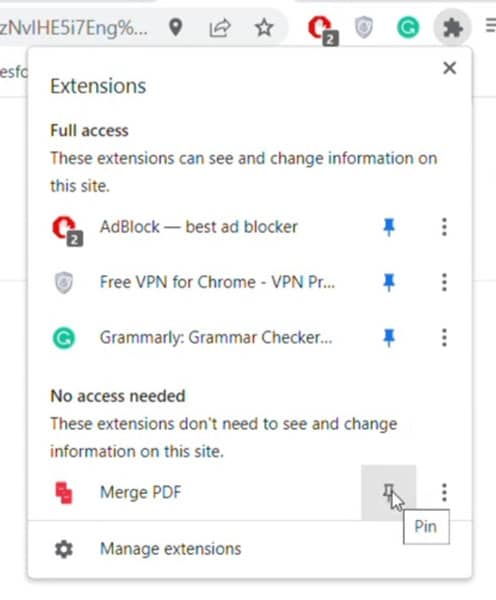Open Manage extensions
The width and height of the screenshot is (496, 600).
[170, 549]
